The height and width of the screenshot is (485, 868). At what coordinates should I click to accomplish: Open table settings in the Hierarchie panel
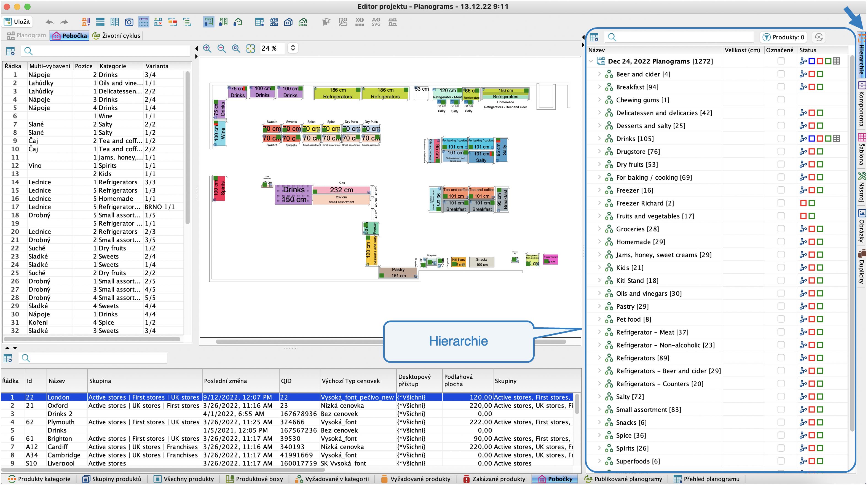click(594, 37)
